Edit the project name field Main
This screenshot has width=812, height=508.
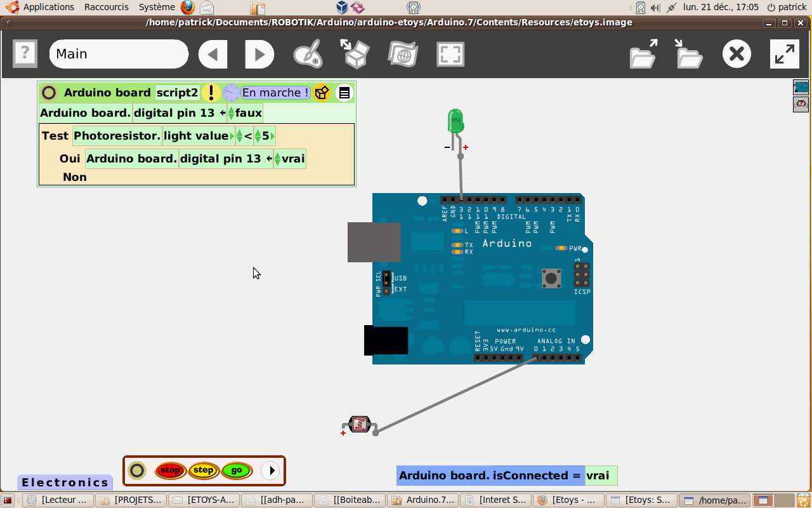(119, 54)
